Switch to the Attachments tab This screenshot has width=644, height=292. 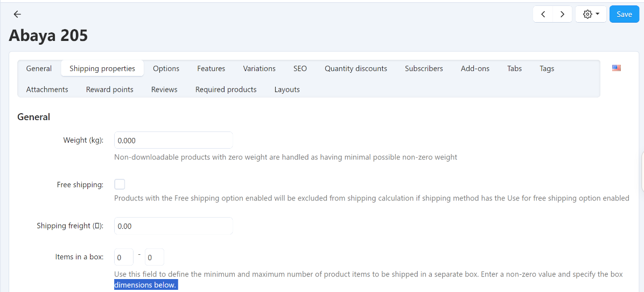tap(47, 89)
